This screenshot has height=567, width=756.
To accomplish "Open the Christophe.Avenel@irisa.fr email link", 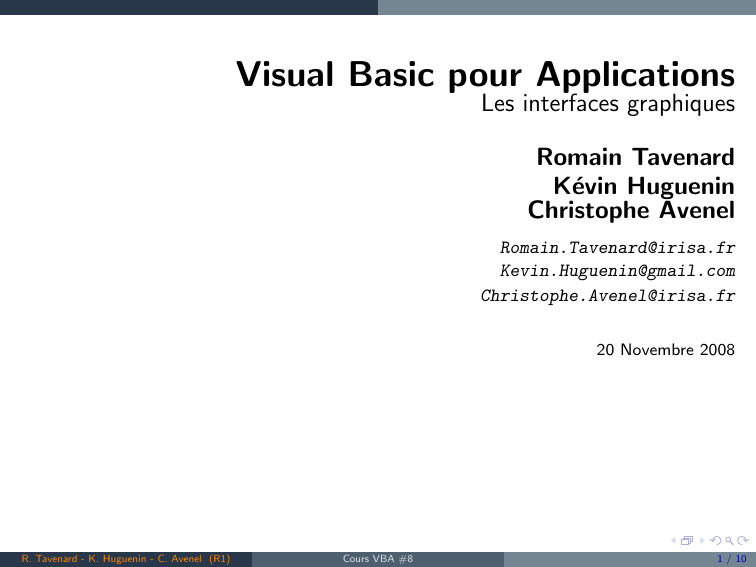I will [x=608, y=295].
